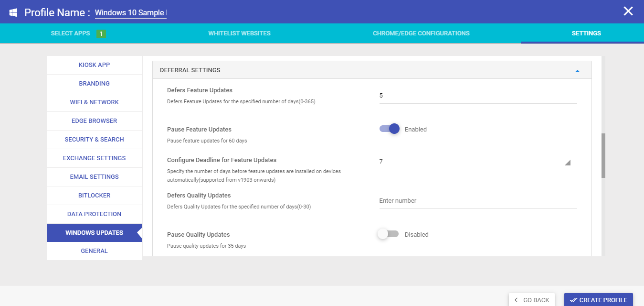This screenshot has width=644, height=306.
Task: Select WiFi & Network in sidebar
Action: coord(95,102)
